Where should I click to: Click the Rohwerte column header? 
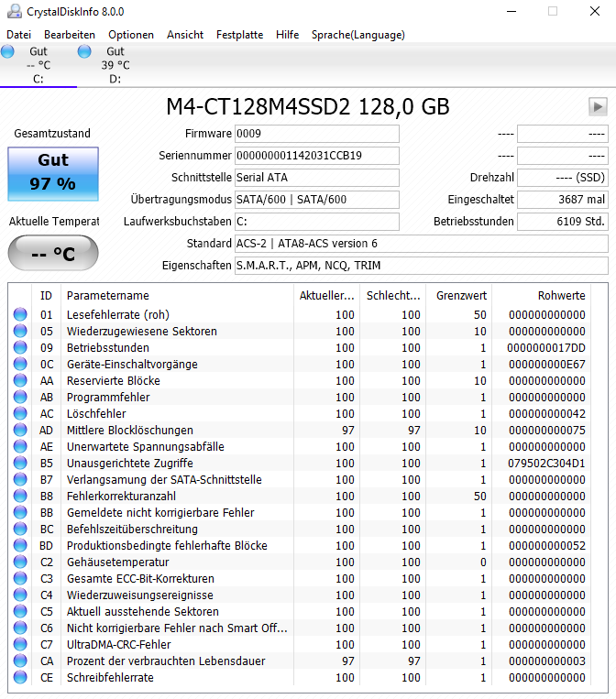coord(541,296)
